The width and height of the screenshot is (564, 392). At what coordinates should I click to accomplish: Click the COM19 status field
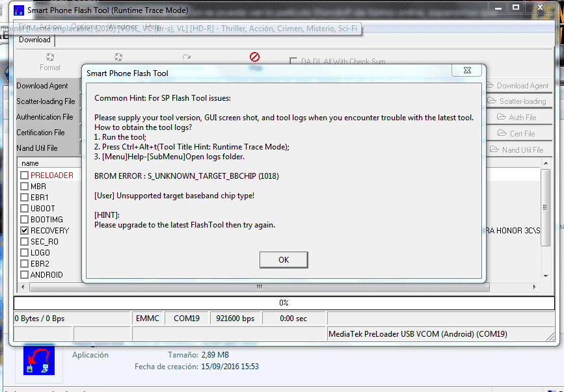click(187, 319)
